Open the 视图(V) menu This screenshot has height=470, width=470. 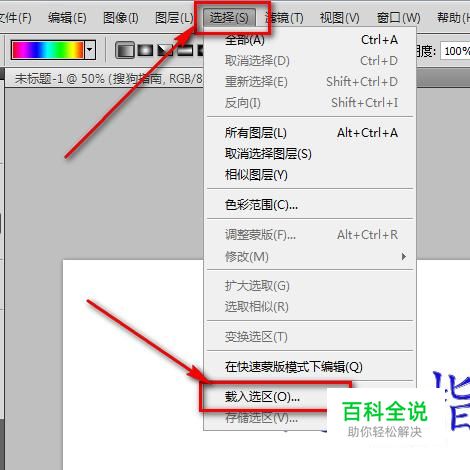point(340,18)
